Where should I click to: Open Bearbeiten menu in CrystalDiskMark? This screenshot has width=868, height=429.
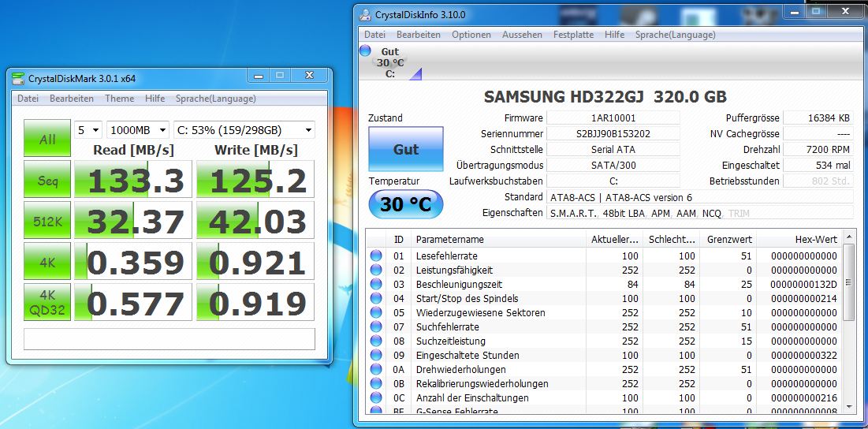[72, 99]
